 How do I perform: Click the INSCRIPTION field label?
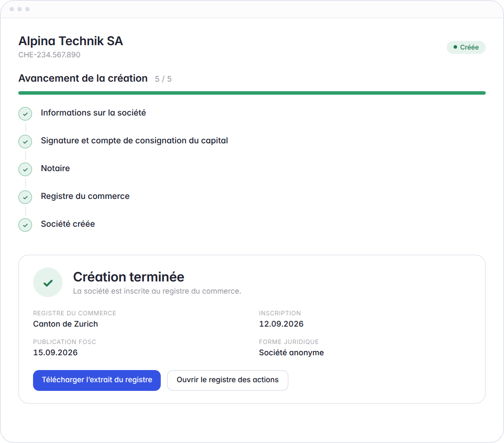[280, 313]
